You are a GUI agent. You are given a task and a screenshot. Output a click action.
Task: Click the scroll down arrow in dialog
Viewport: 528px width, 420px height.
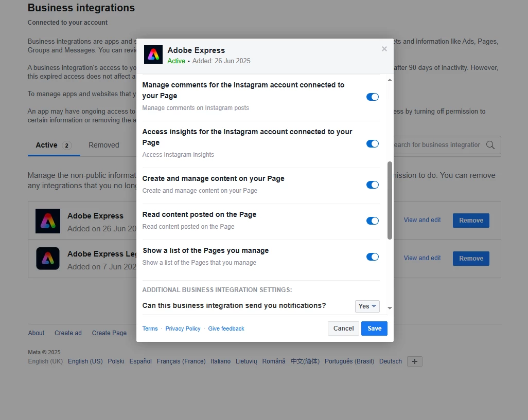[390, 308]
